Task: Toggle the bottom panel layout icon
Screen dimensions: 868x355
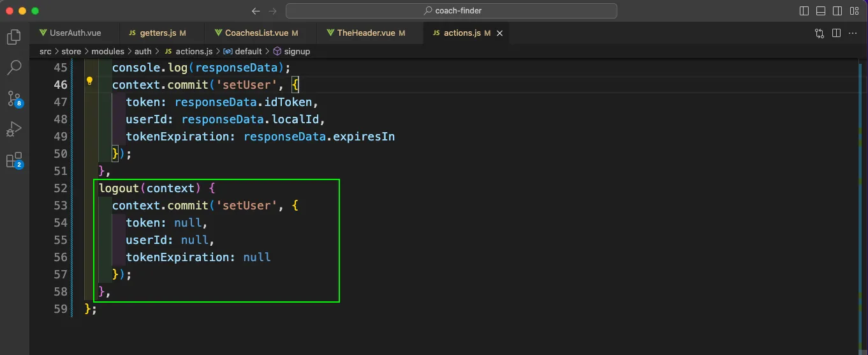Action: 821,11
